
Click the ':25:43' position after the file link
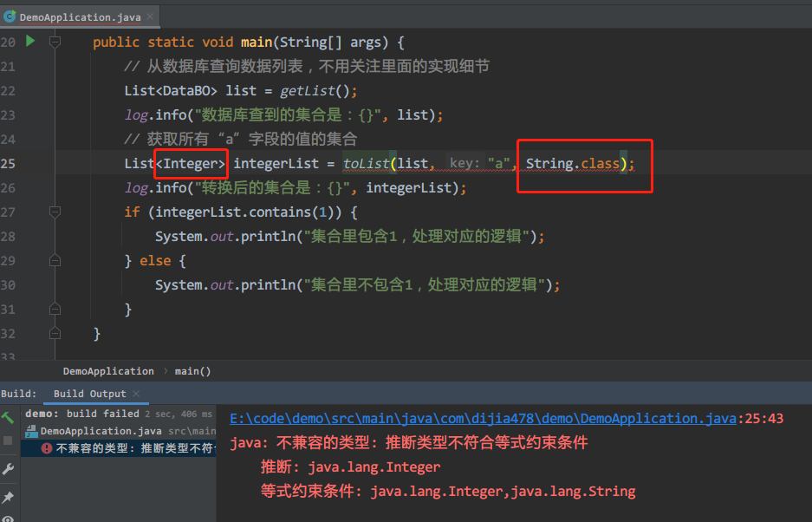click(760, 418)
